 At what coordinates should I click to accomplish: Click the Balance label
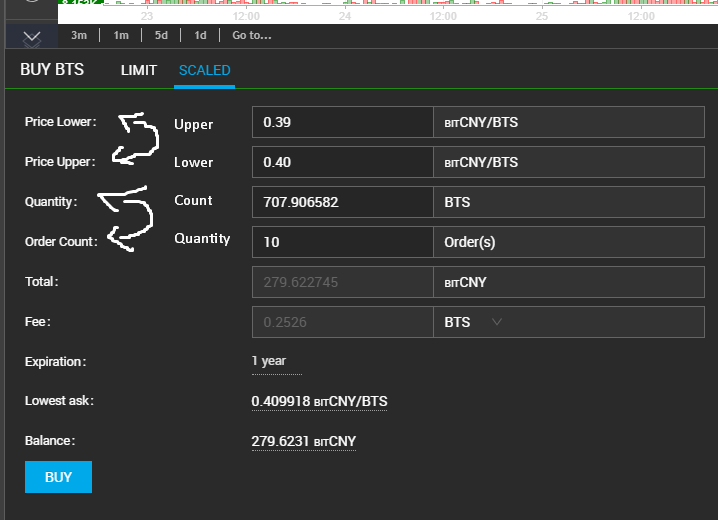(50, 441)
